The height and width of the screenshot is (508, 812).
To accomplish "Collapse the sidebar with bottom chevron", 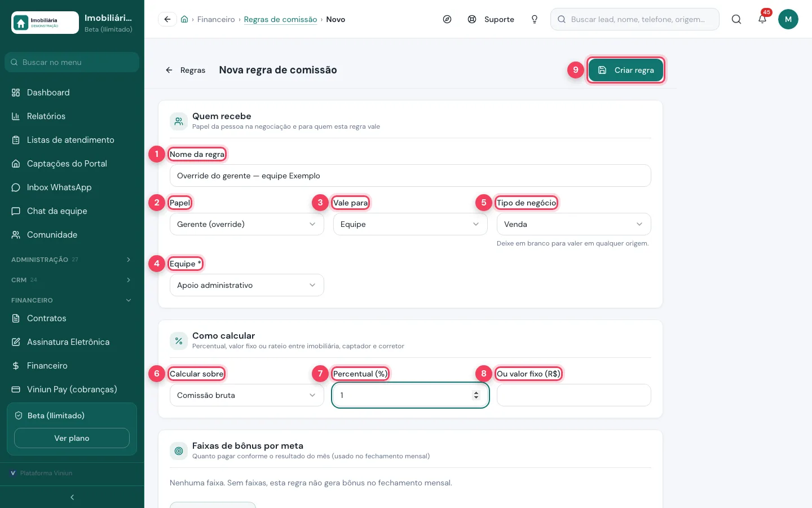I will point(72,497).
